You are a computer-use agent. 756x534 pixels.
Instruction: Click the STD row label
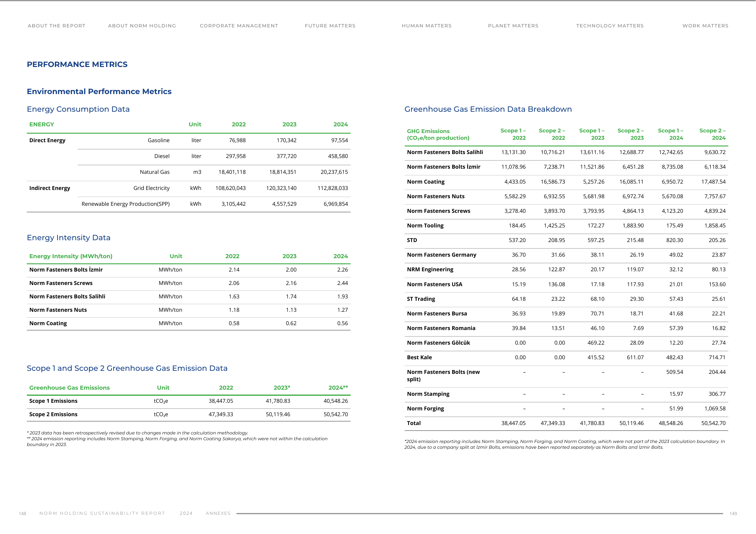412,240
